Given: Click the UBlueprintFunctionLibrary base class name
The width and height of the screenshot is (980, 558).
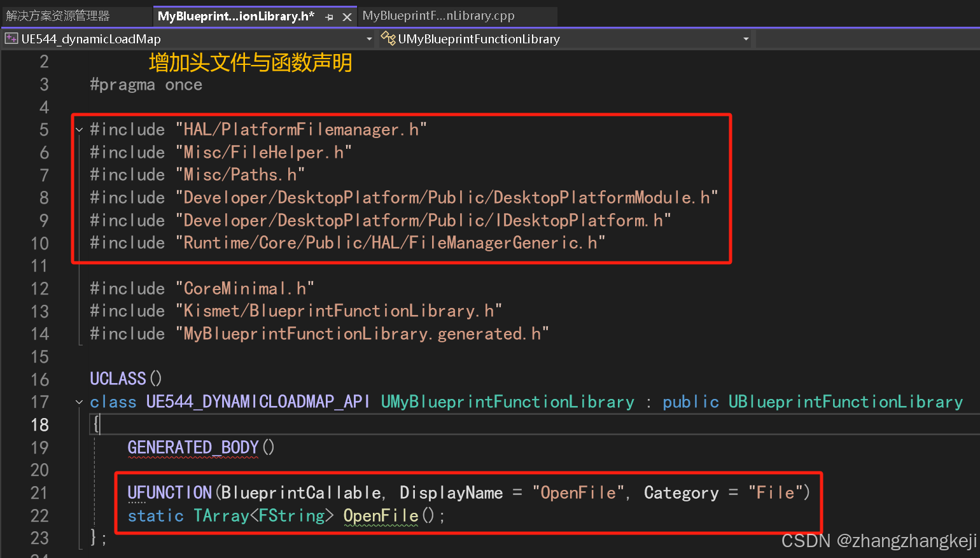Looking at the screenshot, I should [846, 402].
